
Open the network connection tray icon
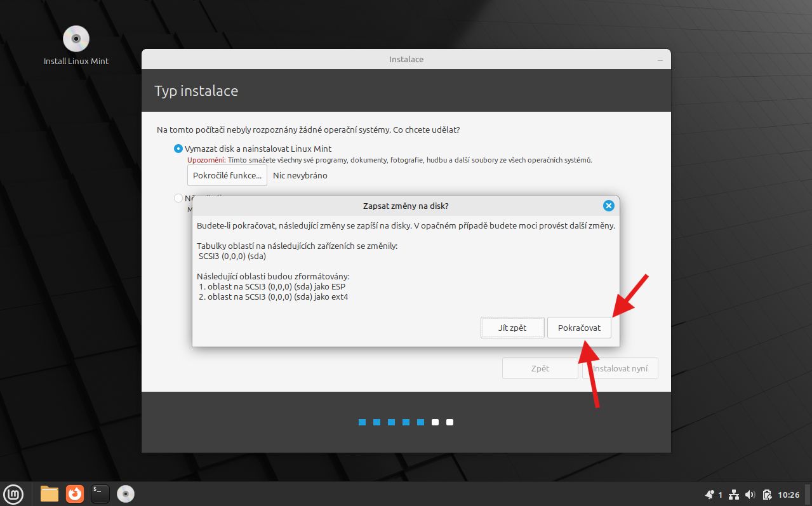click(734, 495)
